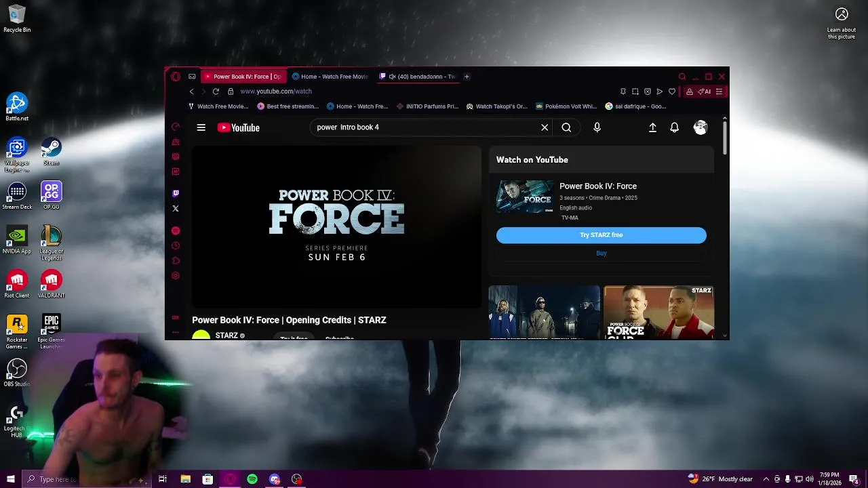Open X (Twitter) in the Opera sidebar

[176, 209]
